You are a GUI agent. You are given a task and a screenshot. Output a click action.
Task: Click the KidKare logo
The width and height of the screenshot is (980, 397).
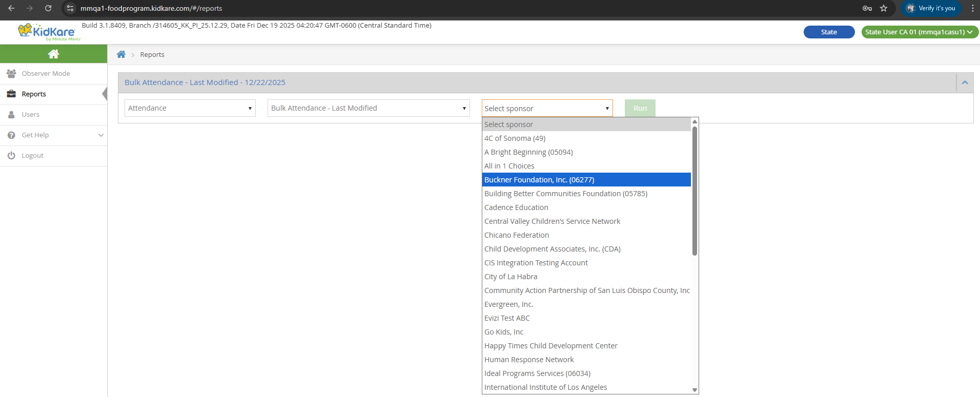tap(49, 32)
